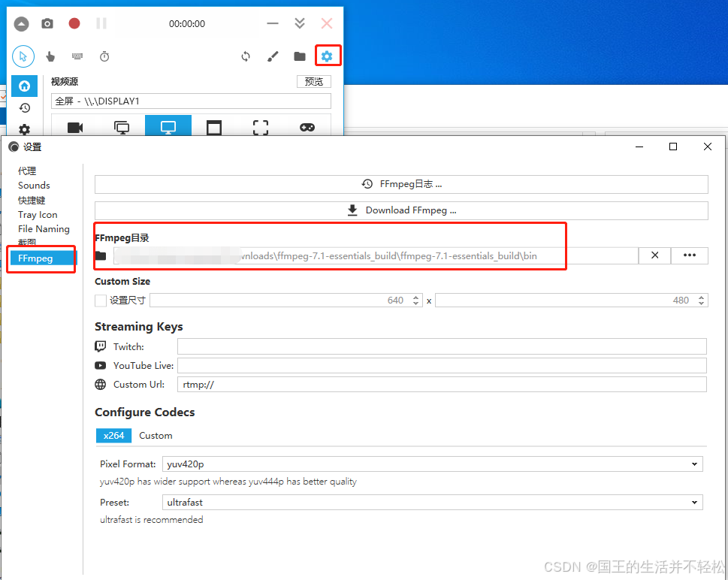Minimize Captura to tray with dash icon
This screenshot has height=580, width=728.
point(273,23)
